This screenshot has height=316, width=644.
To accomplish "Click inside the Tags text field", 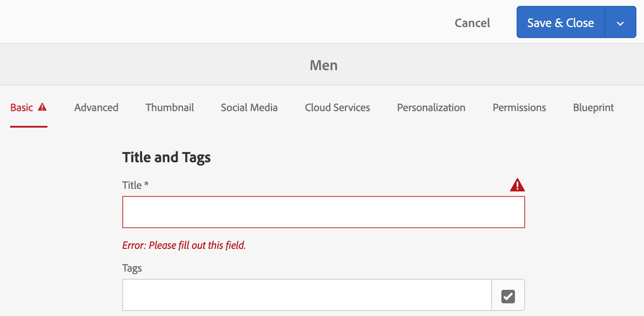I will pyautogui.click(x=307, y=295).
